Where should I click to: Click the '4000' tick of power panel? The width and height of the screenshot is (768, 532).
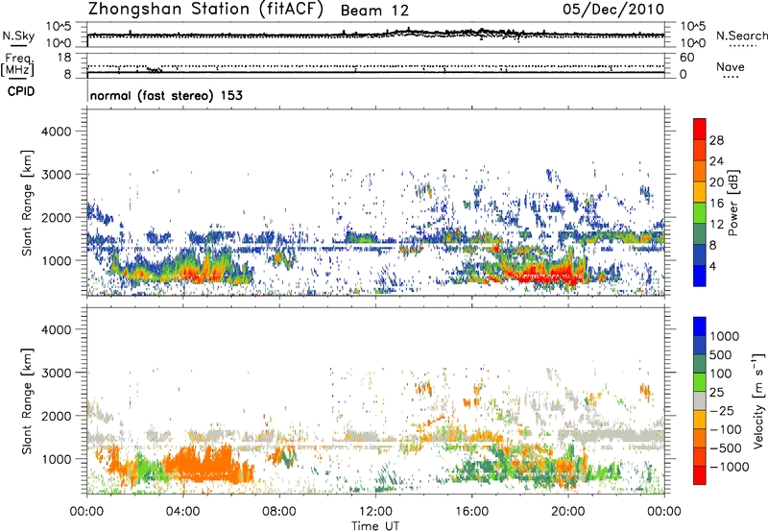click(57, 132)
